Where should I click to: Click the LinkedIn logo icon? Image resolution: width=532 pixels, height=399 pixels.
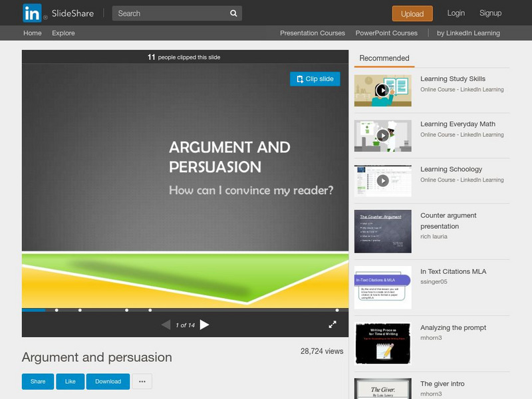[x=32, y=13]
